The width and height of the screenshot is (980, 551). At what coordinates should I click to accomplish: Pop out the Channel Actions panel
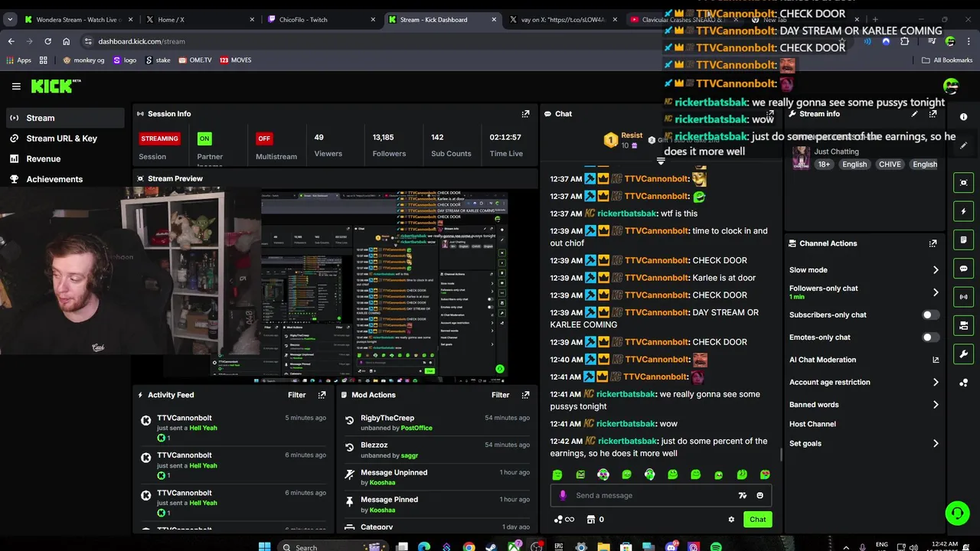(933, 243)
